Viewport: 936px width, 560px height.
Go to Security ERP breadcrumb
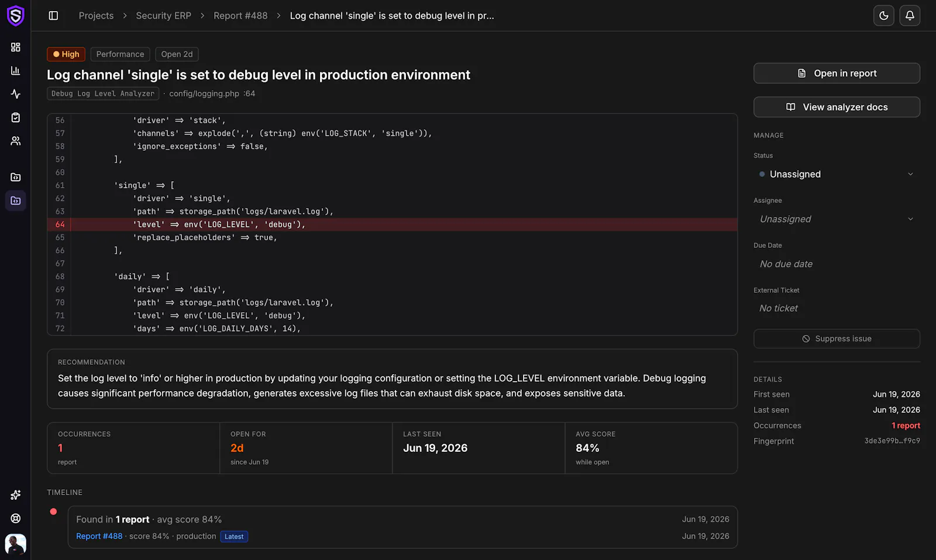click(x=163, y=16)
